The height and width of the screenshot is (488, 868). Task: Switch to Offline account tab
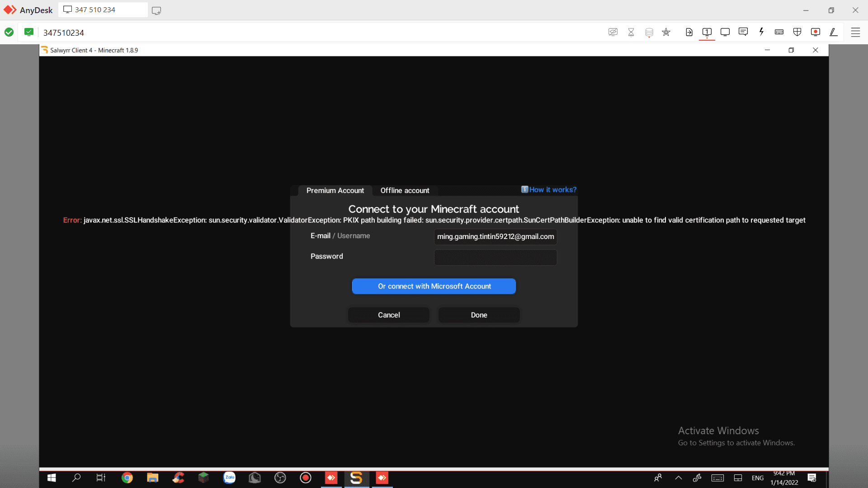[x=405, y=190]
